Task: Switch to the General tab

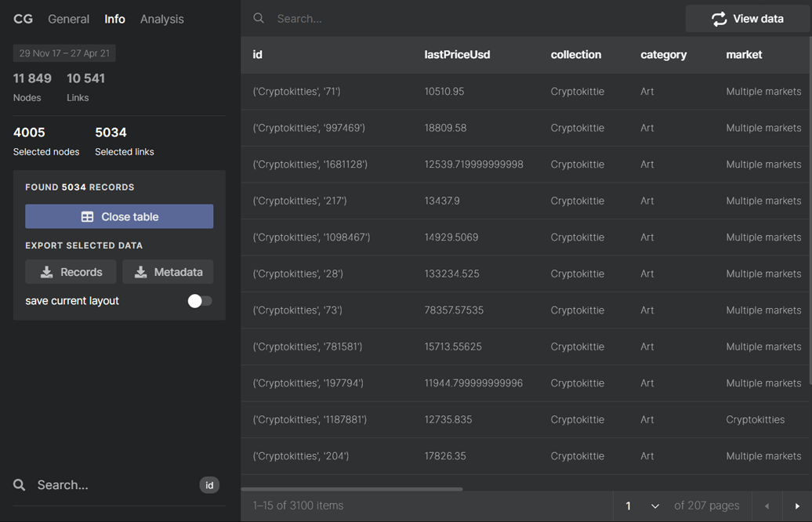Action: [69, 19]
